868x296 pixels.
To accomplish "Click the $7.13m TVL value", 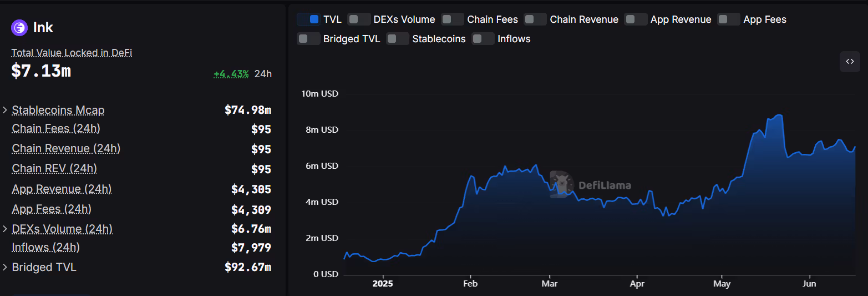I will [41, 71].
